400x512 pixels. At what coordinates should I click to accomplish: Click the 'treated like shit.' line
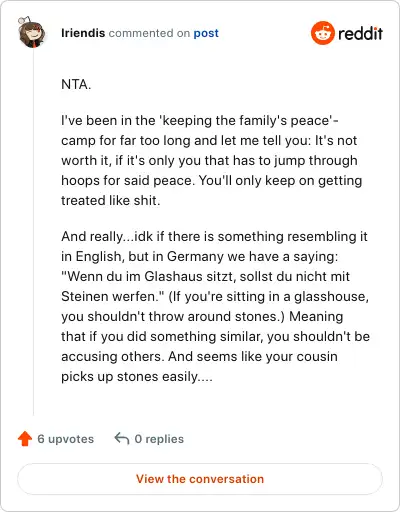111,200
